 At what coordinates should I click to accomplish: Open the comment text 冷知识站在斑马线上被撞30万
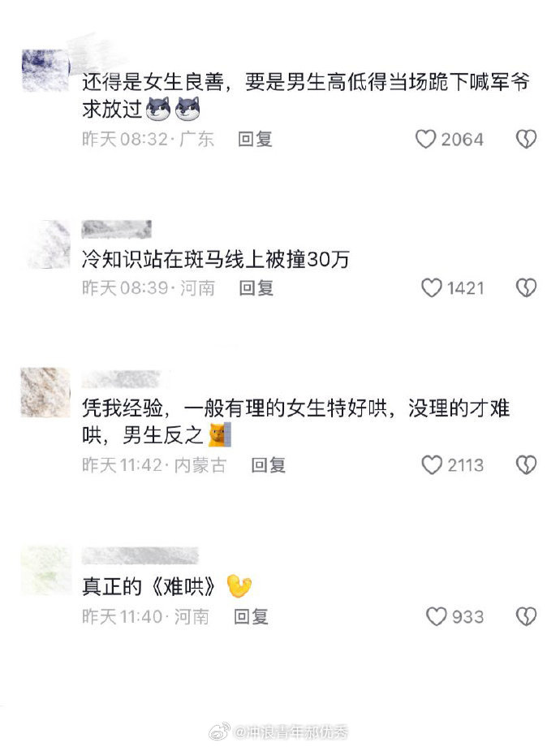[x=216, y=259]
